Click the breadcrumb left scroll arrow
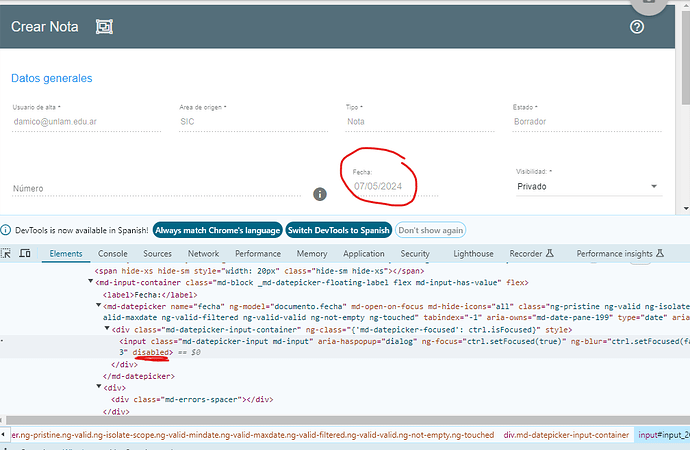This screenshot has height=450, width=690. pyautogui.click(x=4, y=435)
